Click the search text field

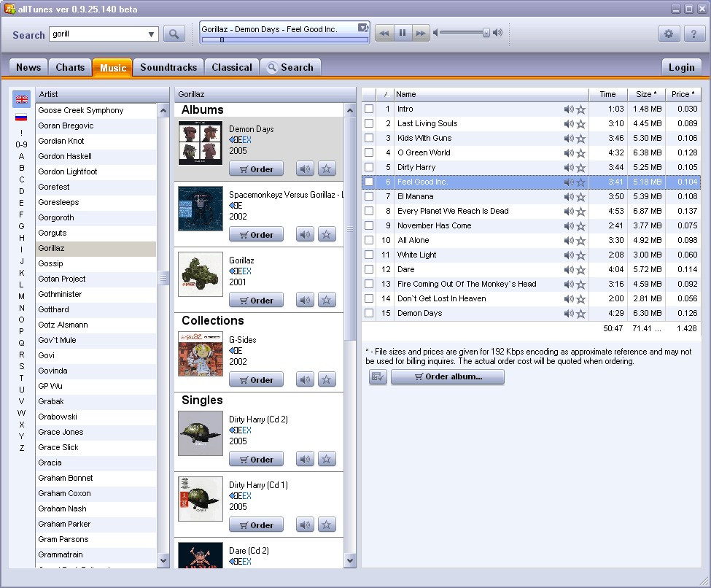click(98, 34)
